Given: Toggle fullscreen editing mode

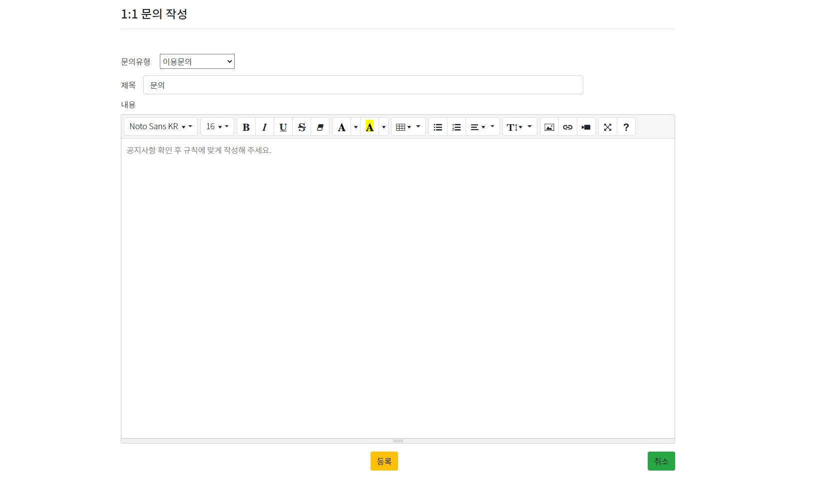Looking at the screenshot, I should (607, 127).
